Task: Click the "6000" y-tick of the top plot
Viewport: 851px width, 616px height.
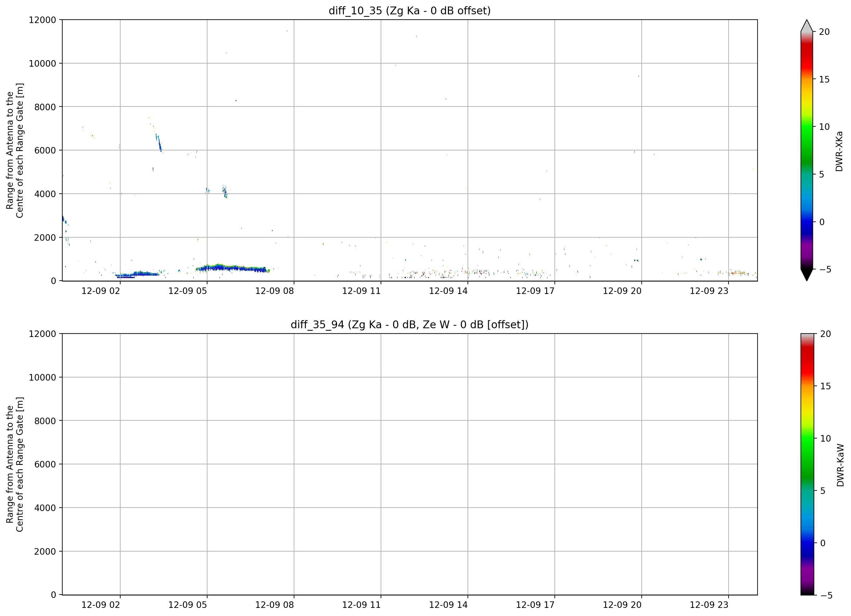Action: click(x=45, y=150)
